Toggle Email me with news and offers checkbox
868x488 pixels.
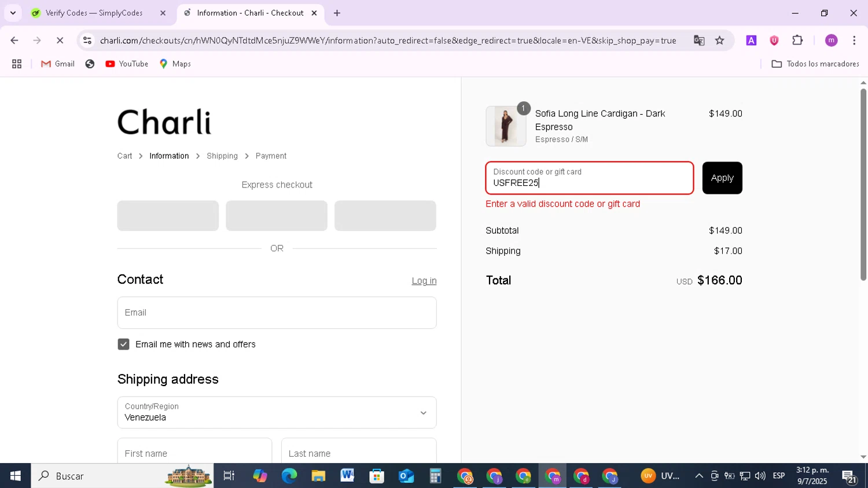123,344
